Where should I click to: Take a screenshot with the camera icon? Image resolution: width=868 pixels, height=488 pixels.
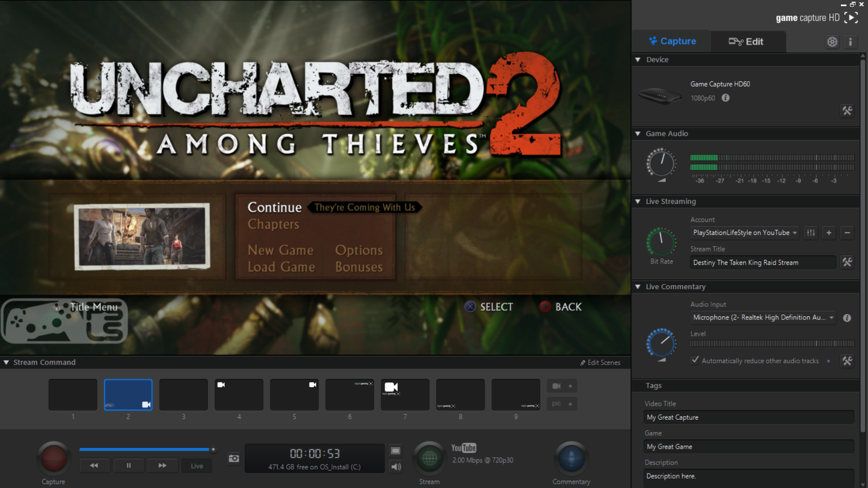[234, 458]
